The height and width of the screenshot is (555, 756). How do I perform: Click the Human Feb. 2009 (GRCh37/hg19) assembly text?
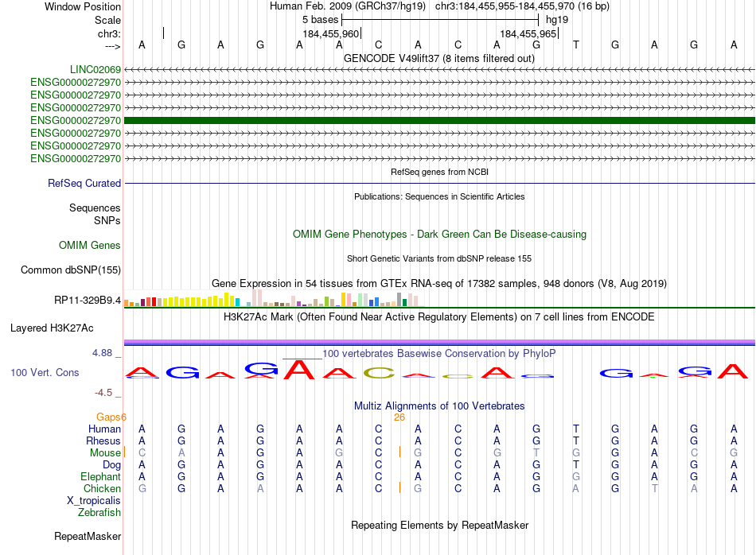(348, 6)
